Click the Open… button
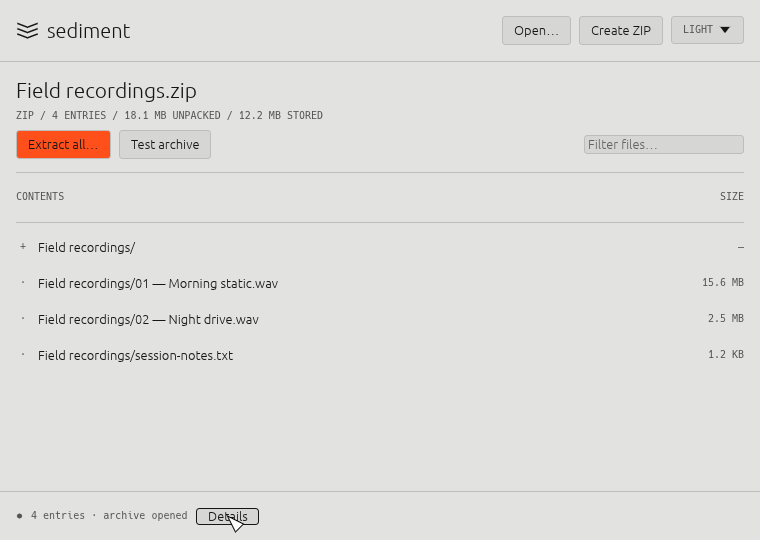 tap(536, 31)
